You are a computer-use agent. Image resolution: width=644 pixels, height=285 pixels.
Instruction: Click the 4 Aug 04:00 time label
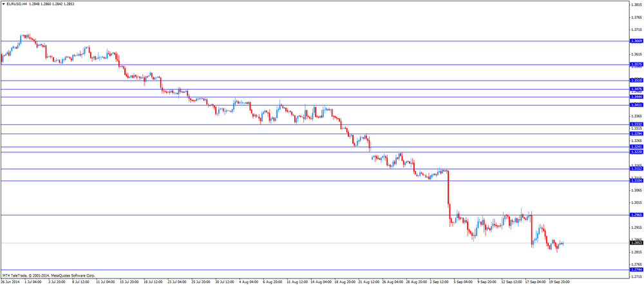(x=248, y=282)
